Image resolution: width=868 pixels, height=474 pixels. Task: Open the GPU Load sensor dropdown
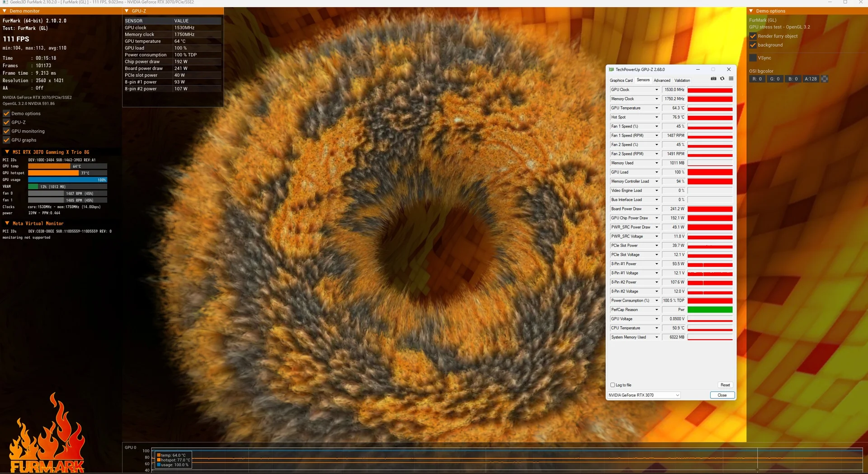(656, 172)
